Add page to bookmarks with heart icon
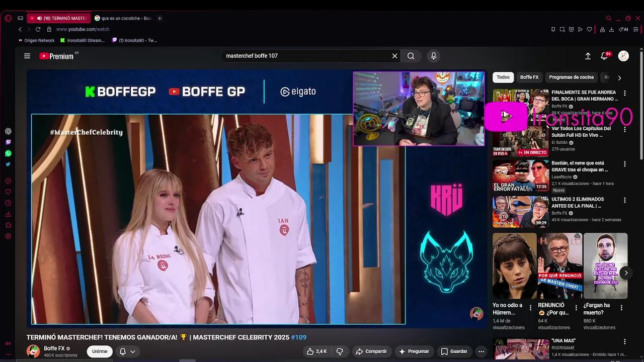This screenshot has width=644, height=362. [589, 29]
